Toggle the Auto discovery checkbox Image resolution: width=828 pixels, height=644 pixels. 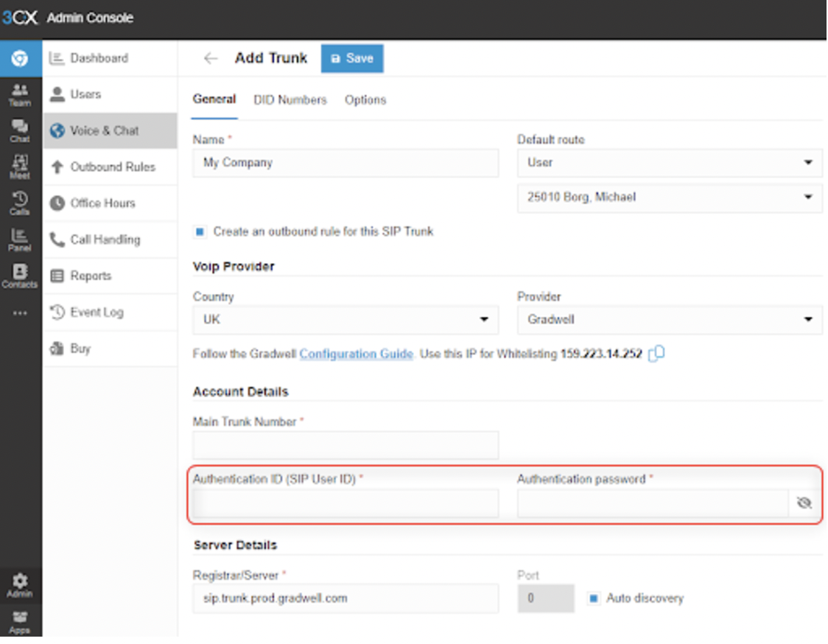click(594, 598)
